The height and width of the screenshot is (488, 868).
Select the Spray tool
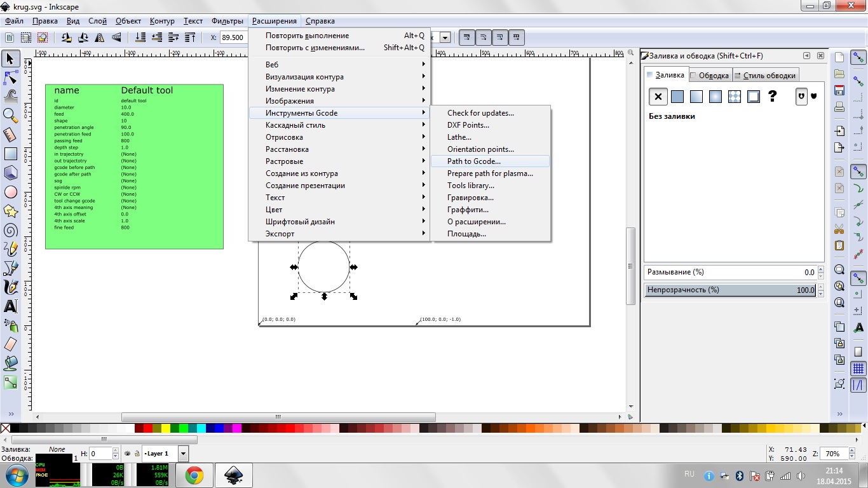(10, 325)
